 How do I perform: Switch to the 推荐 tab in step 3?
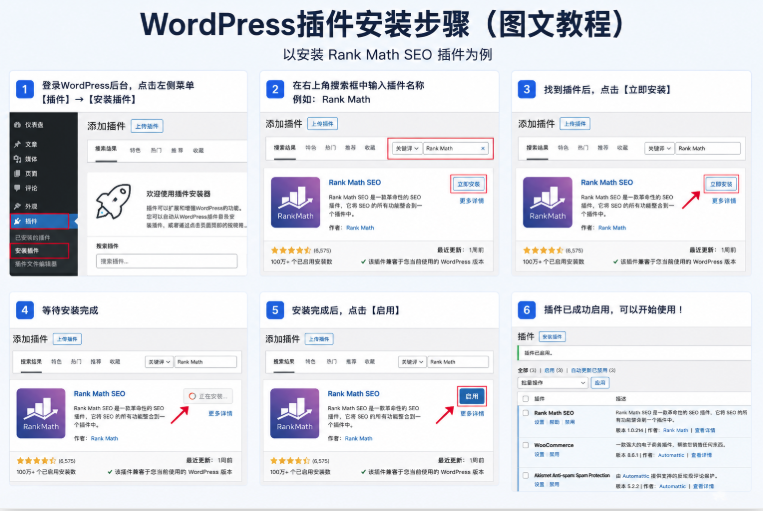click(x=603, y=147)
